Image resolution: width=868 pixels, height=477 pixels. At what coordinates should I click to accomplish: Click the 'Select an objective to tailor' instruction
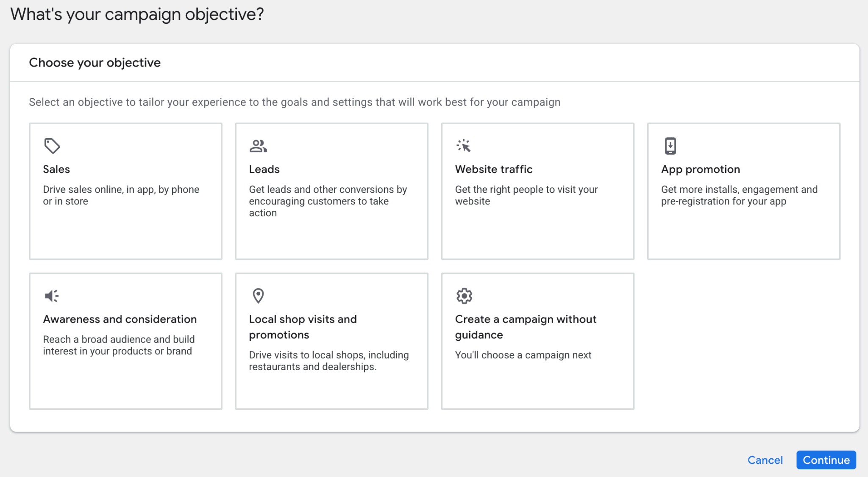pos(295,102)
